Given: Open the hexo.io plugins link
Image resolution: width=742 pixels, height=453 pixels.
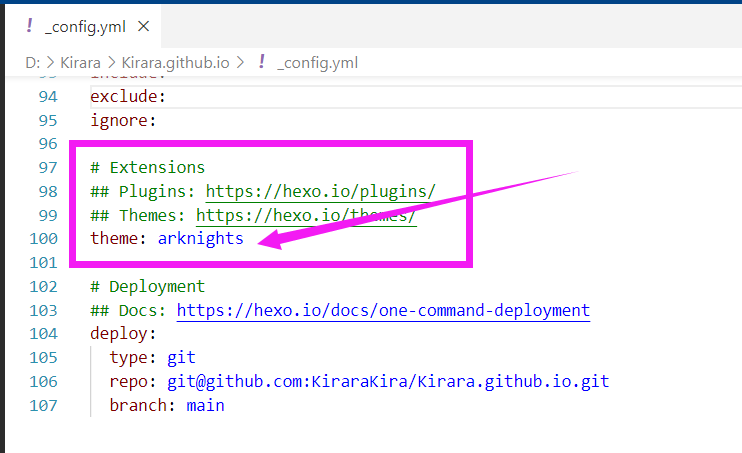Looking at the screenshot, I should coord(320,192).
